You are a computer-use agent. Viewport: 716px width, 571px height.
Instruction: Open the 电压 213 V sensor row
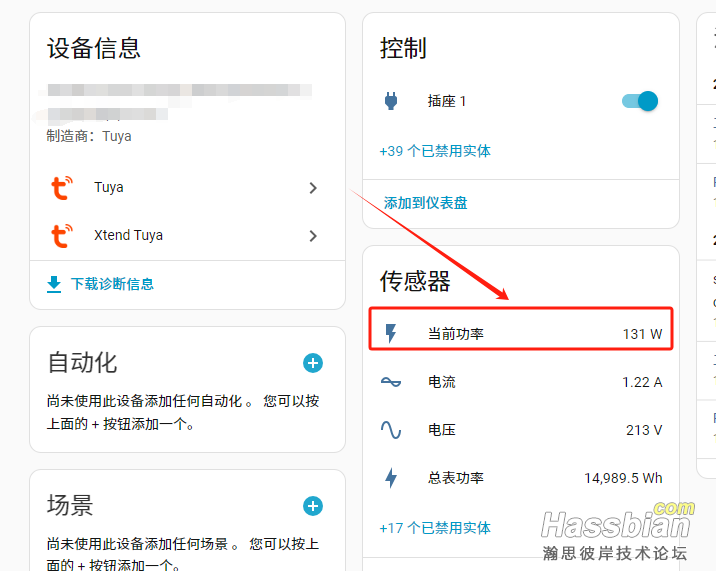pyautogui.click(x=520, y=430)
